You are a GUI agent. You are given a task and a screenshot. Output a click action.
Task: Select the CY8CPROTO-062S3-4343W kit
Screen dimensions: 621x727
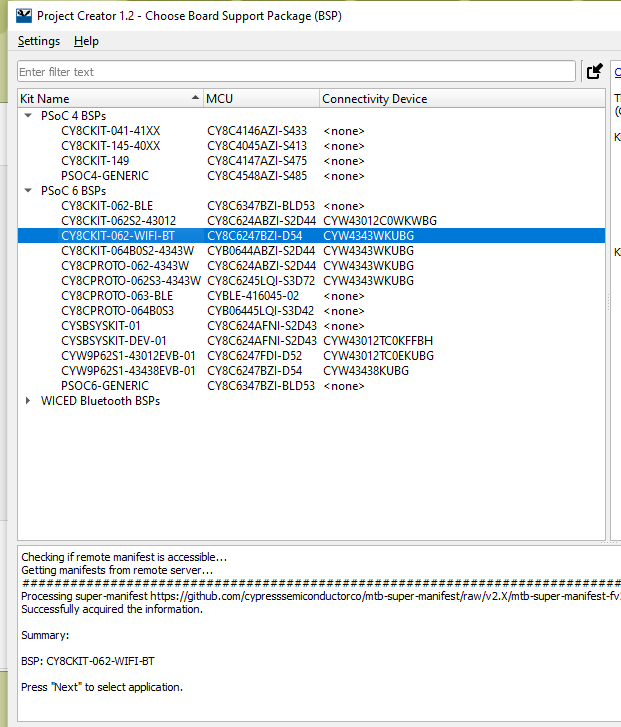coord(131,281)
